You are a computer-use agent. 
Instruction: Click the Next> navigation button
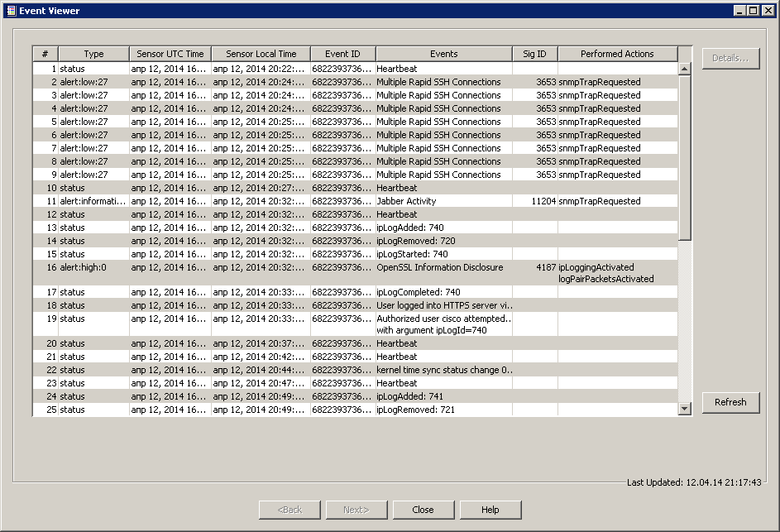(357, 510)
